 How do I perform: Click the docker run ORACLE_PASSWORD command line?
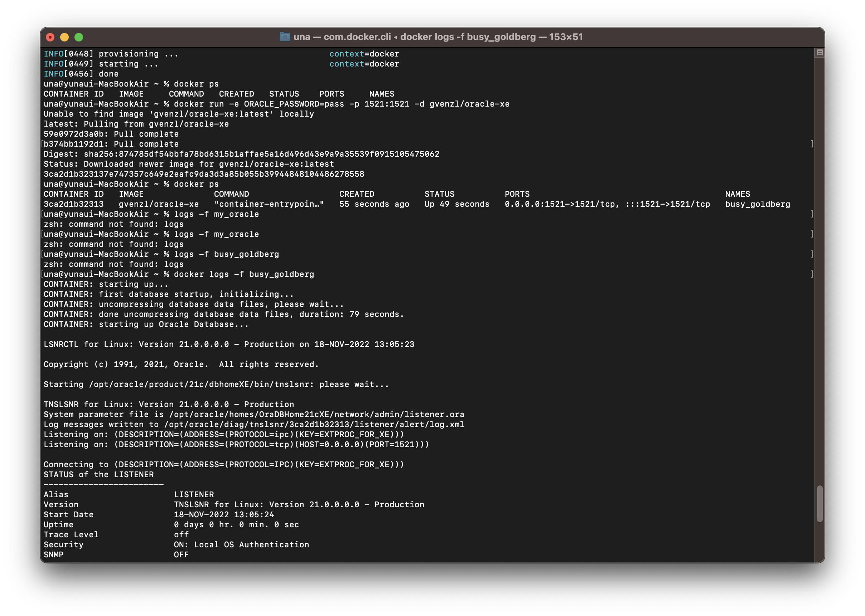(341, 104)
